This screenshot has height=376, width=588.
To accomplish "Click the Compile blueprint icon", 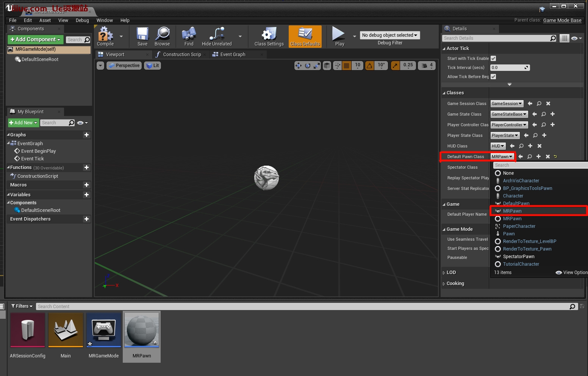I will tap(105, 35).
